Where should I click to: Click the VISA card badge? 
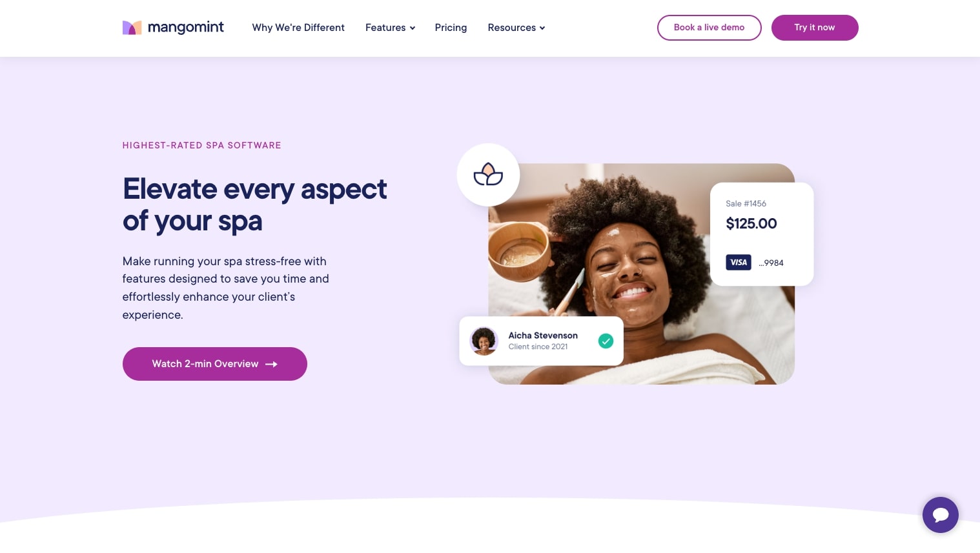[x=739, y=262]
